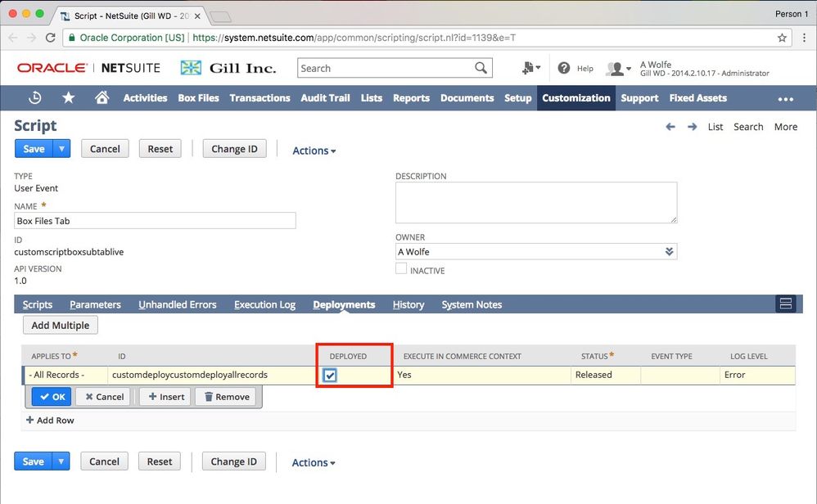Expand the top Actions menu

pyautogui.click(x=314, y=151)
